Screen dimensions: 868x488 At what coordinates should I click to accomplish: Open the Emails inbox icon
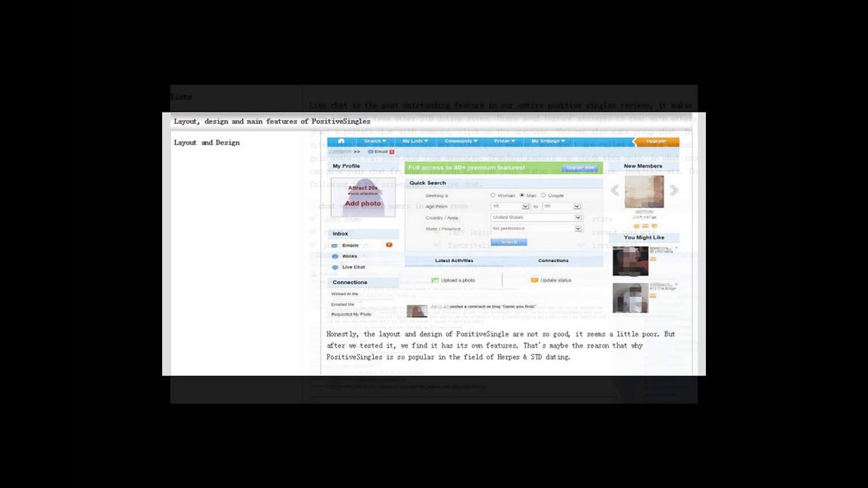click(x=335, y=245)
